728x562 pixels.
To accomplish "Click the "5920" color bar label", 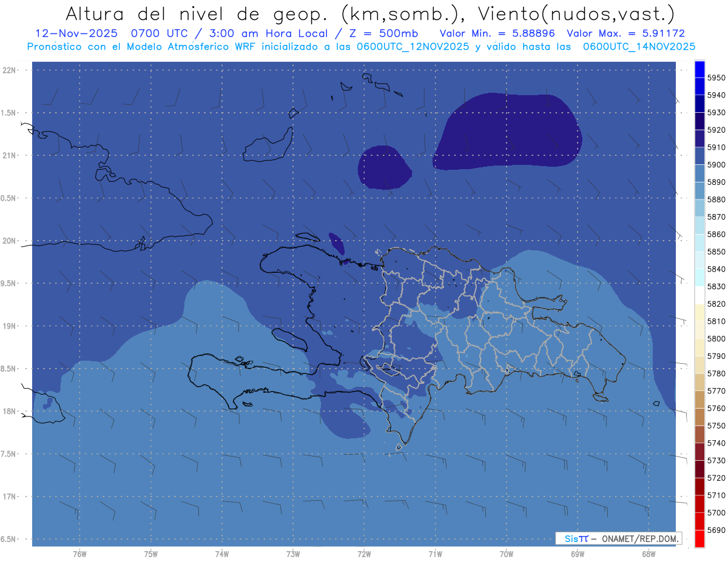I will pos(716,130).
